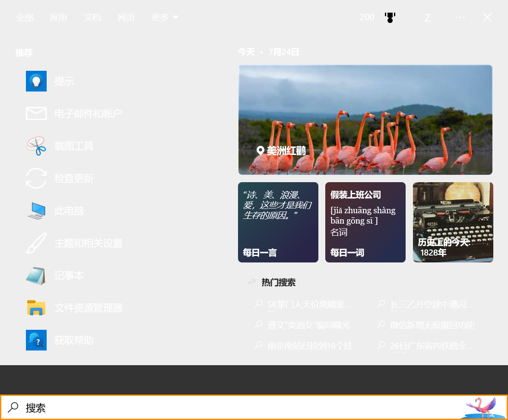This screenshot has height=420, width=508.
Task: Click the rewards medal icon next to 200
Action: click(390, 18)
